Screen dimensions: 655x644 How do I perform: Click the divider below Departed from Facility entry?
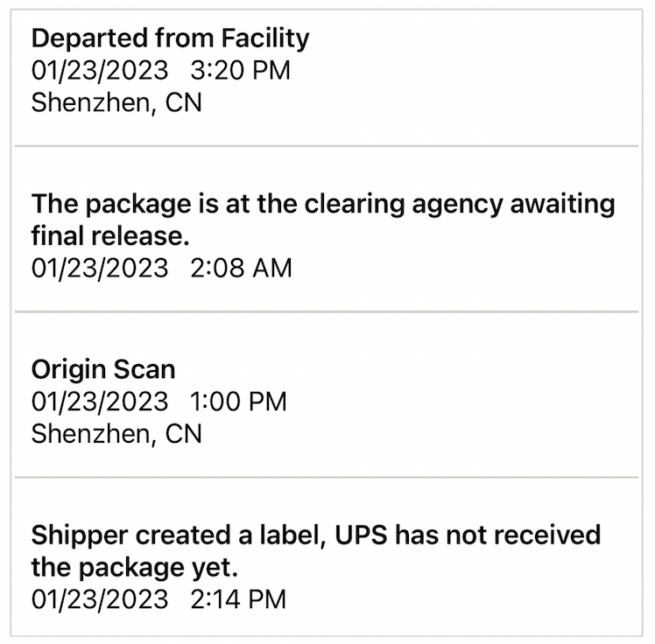[x=327, y=146]
